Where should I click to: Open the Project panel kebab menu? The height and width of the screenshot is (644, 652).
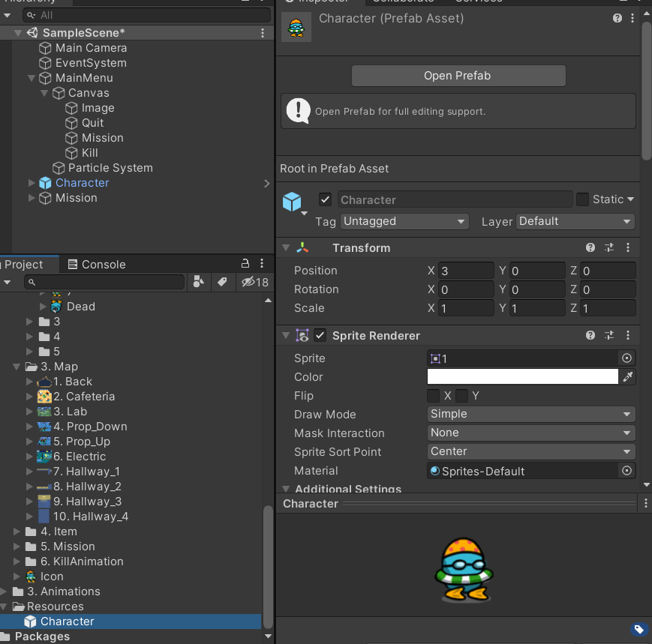click(x=262, y=263)
